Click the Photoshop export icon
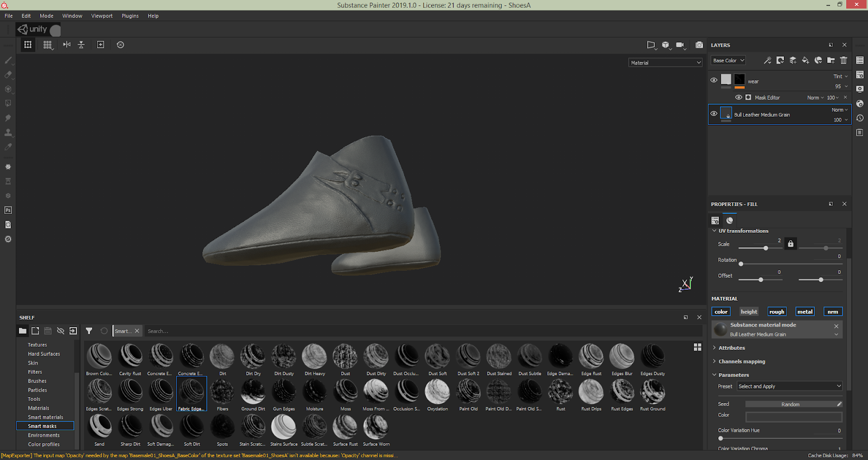 (x=8, y=210)
